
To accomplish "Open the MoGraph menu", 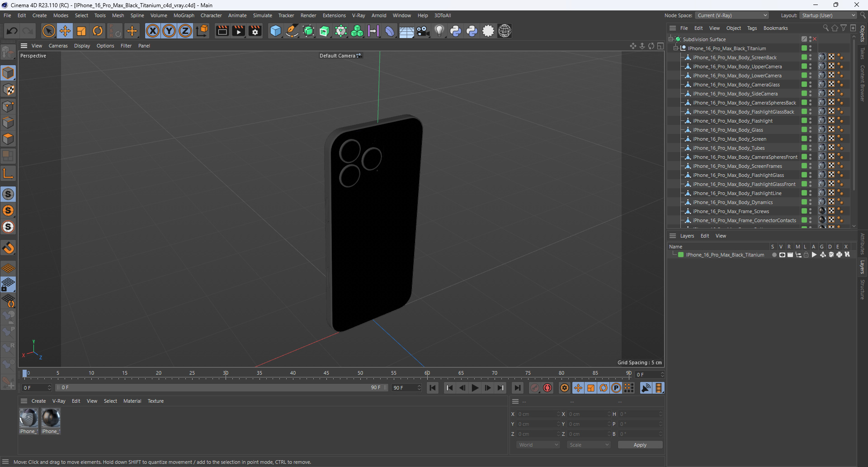I will click(x=184, y=15).
